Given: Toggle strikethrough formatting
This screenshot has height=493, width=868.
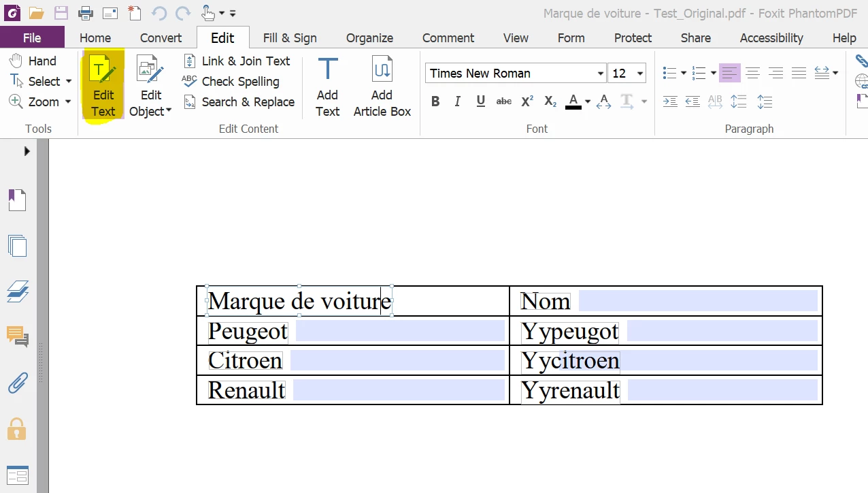Looking at the screenshot, I should 504,101.
